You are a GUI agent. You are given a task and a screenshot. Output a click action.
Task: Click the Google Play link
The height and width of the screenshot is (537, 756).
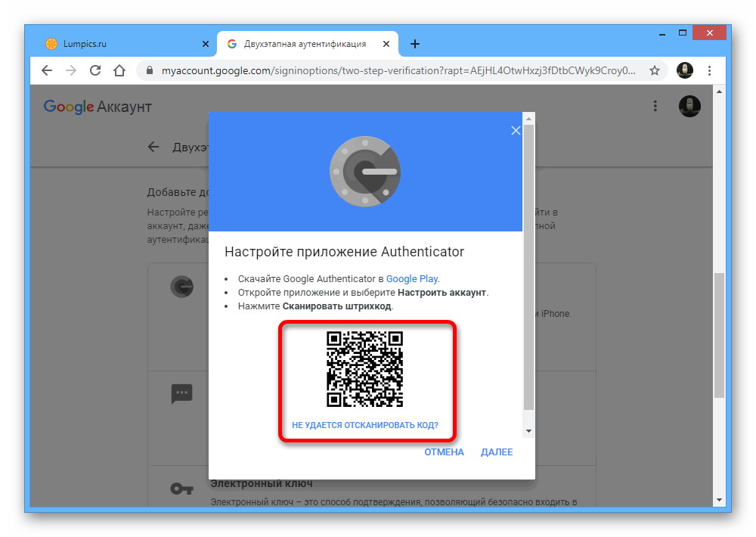pos(412,278)
